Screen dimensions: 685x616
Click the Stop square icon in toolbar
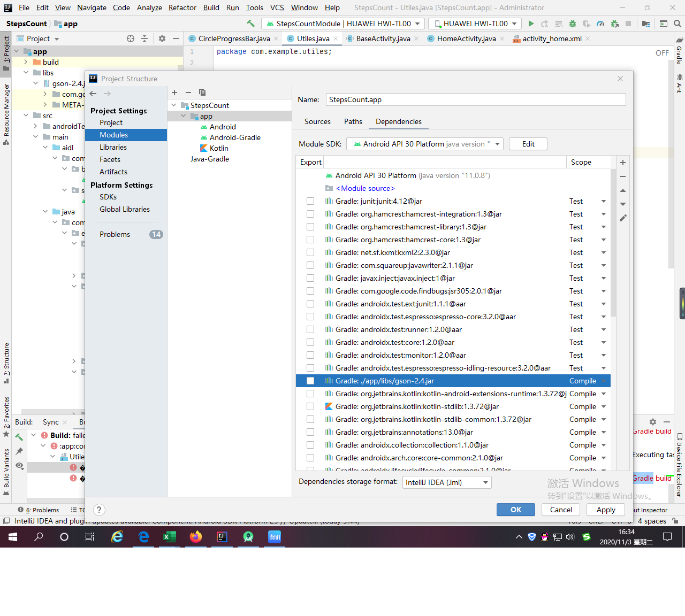[628, 24]
